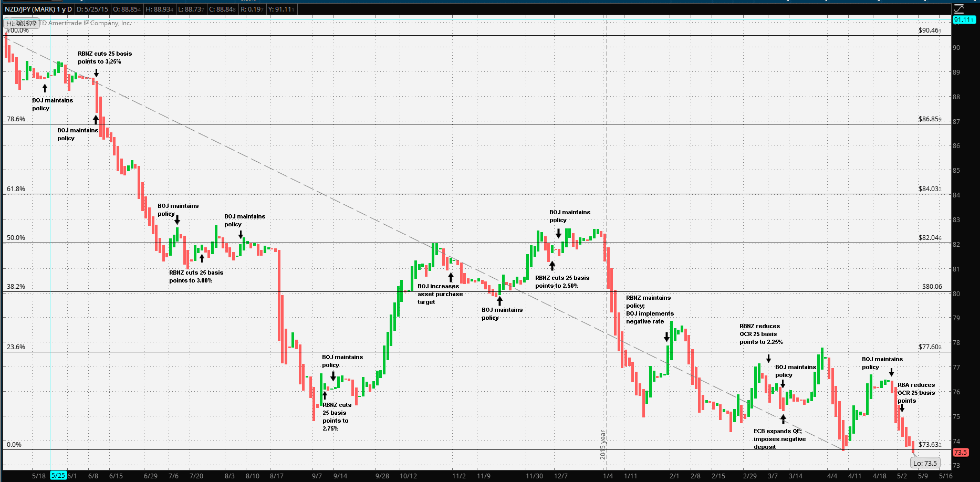This screenshot has height=482, width=980.
Task: Select the C: 88.848 close price readout
Action: [222, 9]
